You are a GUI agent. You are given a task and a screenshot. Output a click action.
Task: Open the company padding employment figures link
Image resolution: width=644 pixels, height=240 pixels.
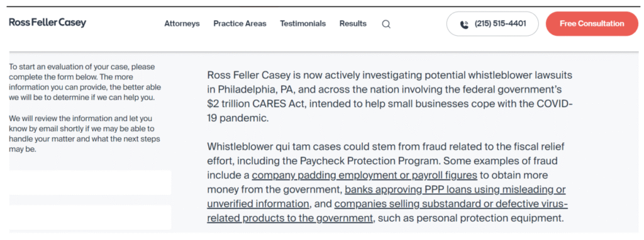point(364,176)
